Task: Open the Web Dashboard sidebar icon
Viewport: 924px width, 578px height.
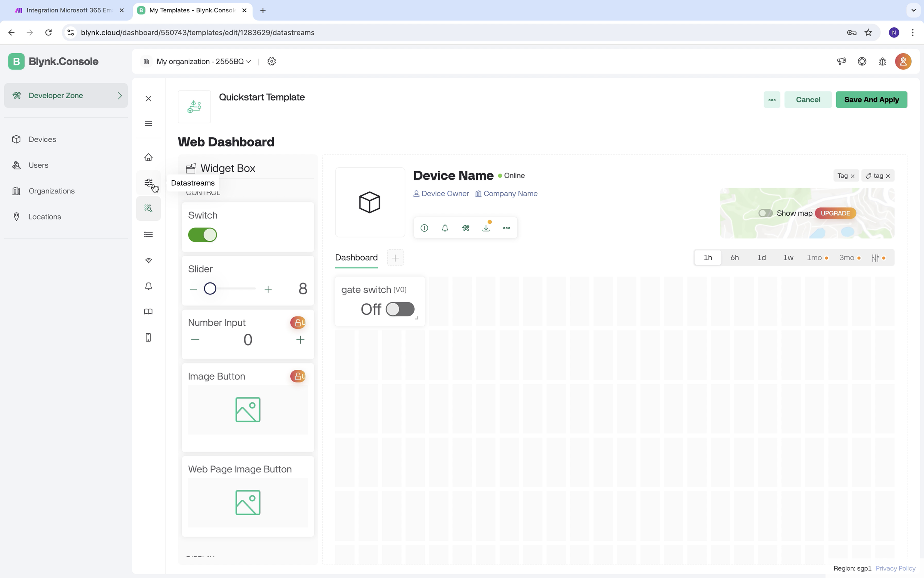Action: [x=149, y=208]
